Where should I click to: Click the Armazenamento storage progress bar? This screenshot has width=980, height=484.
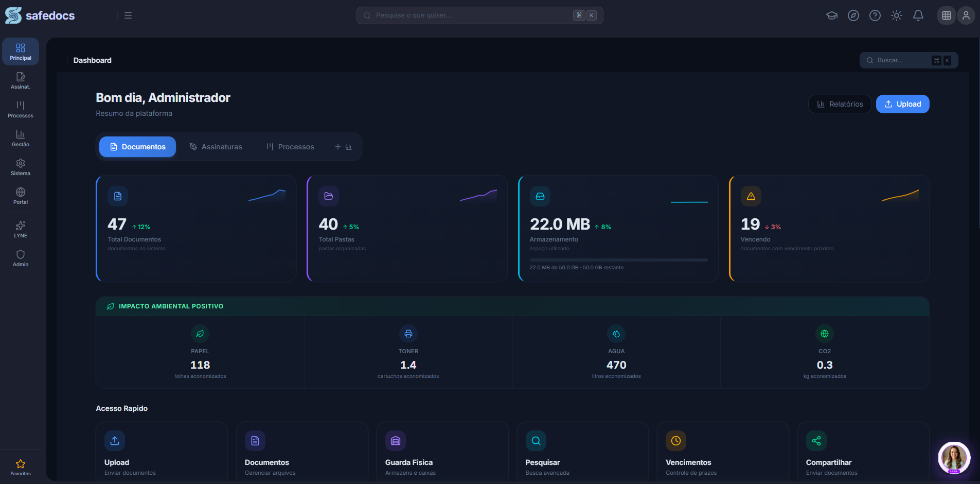click(618, 260)
